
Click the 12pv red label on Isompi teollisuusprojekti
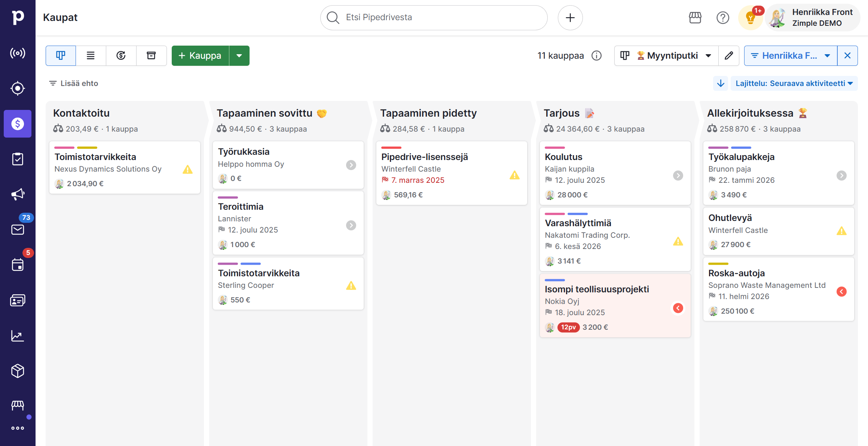(568, 327)
